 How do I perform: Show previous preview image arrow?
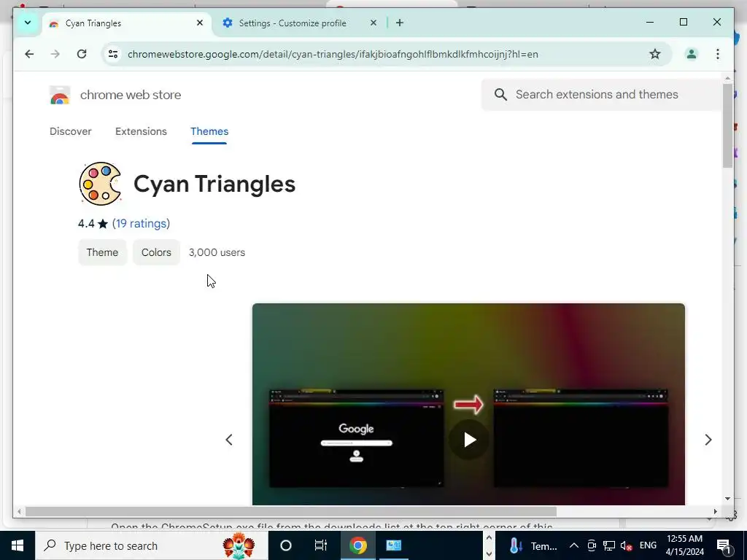pos(229,440)
